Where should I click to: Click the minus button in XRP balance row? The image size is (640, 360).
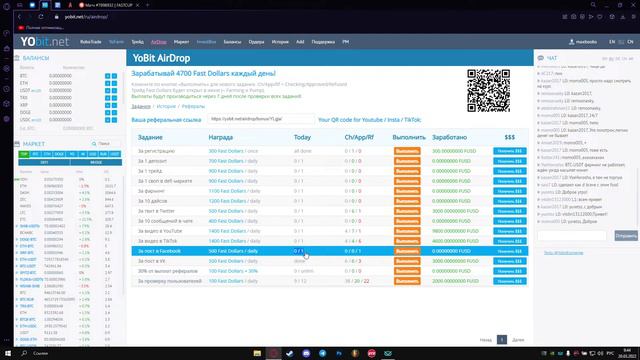coord(115,105)
